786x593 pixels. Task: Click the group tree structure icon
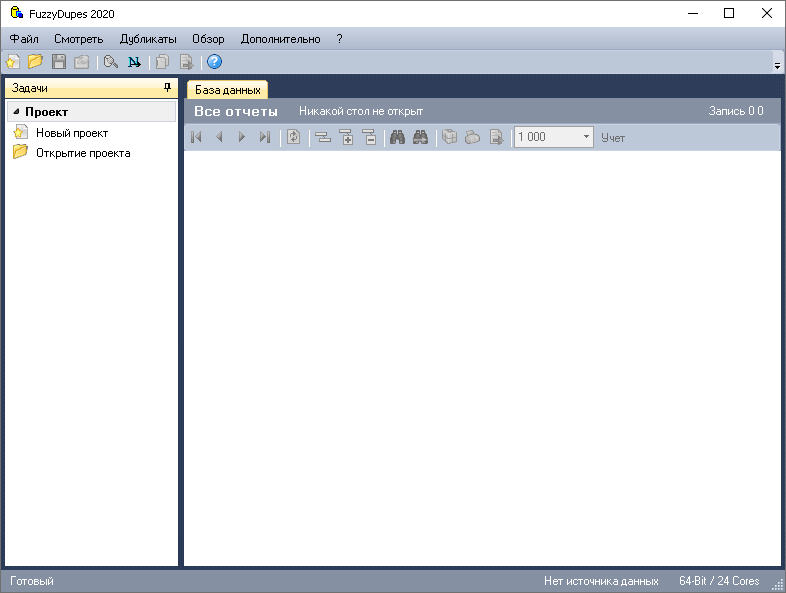point(323,137)
